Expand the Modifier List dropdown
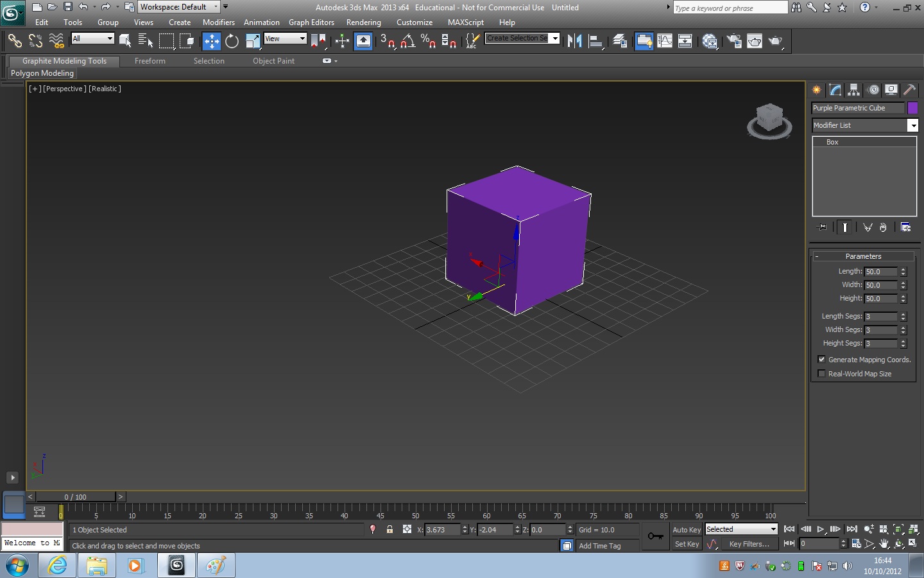This screenshot has width=924, height=578. click(912, 126)
